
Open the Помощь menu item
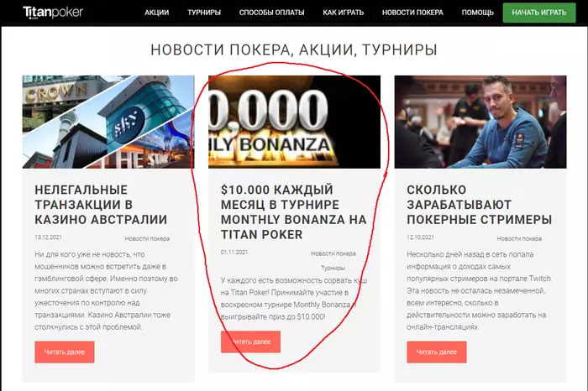tap(477, 13)
